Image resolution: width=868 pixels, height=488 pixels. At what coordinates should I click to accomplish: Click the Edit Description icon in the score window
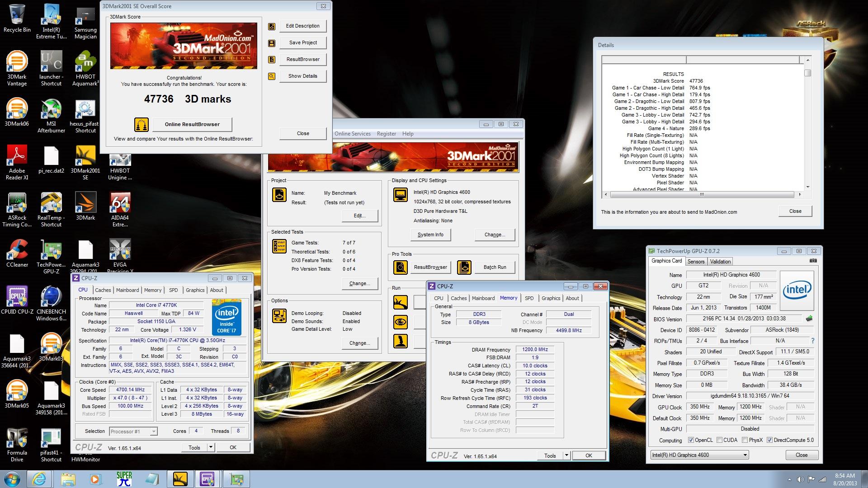[x=272, y=26]
